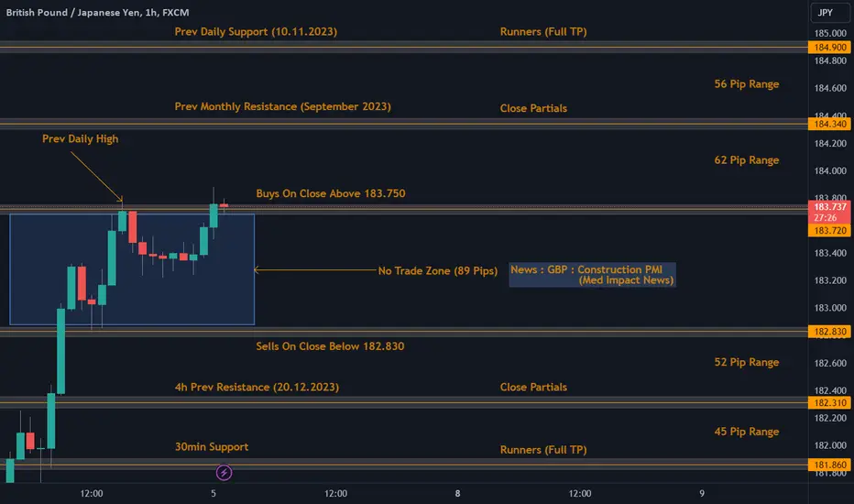Click the 185.000 price scale value
Viewport: 854px width, 504px height.
[x=830, y=33]
